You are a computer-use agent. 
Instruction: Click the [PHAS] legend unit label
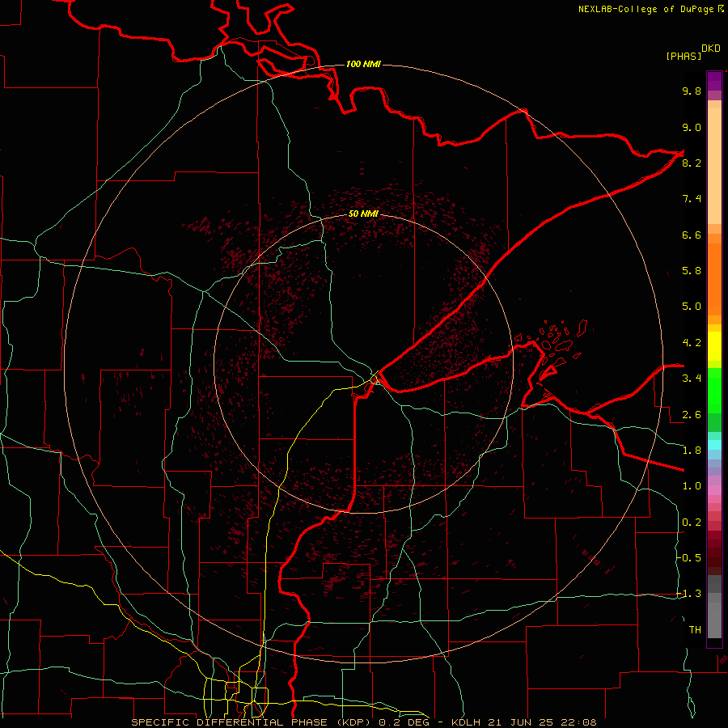(684, 57)
